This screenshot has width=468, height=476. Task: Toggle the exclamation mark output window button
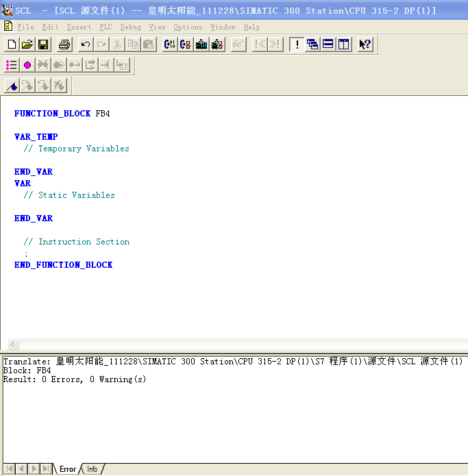click(x=297, y=45)
